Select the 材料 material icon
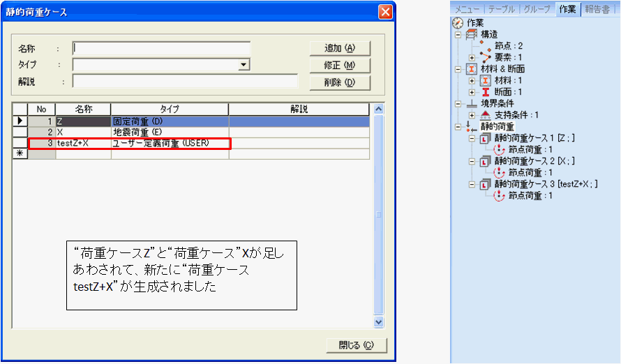This screenshot has height=364, width=621. pos(484,80)
